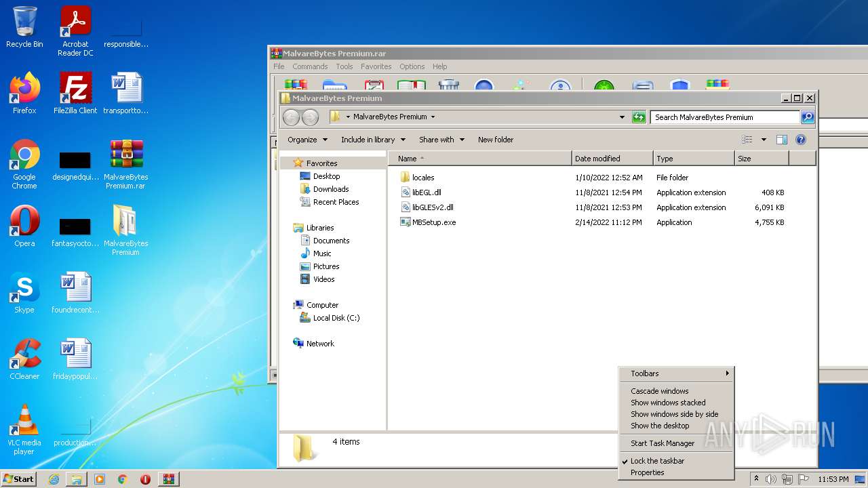Expand the address bar history dropdown
Screen dimensions: 868x488
coord(623,117)
